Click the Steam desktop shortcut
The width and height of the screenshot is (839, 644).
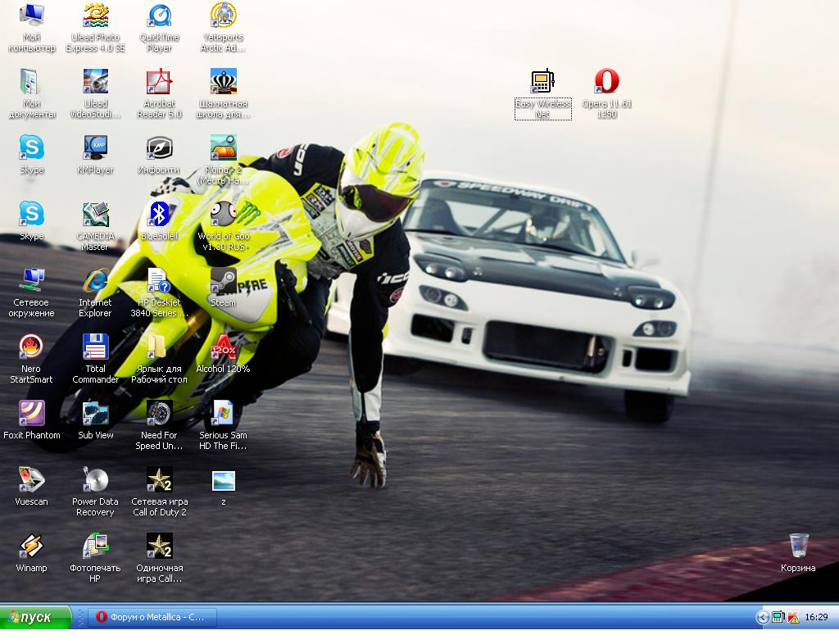[223, 281]
